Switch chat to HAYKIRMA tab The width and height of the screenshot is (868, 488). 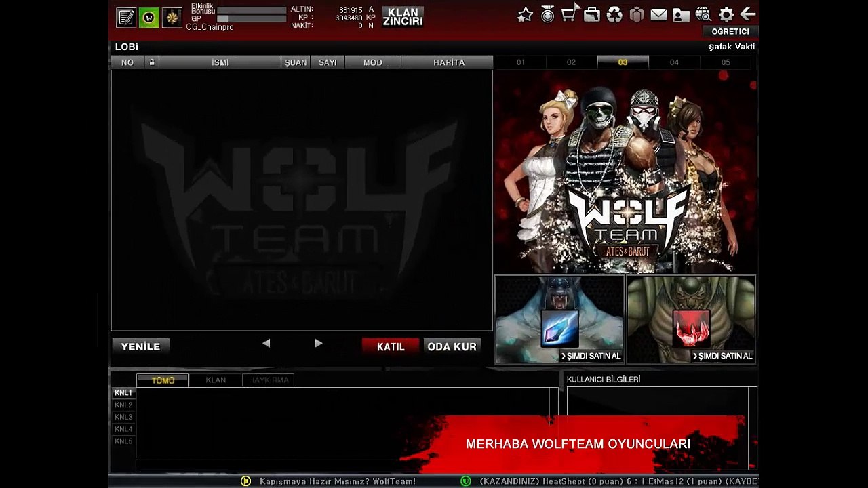(x=269, y=380)
